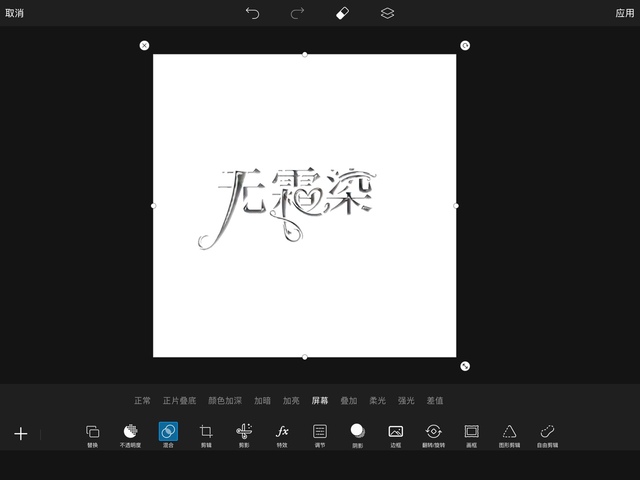Viewport: 640px width, 480px height.
Task: Open the layers panel icon
Action: coord(387,13)
